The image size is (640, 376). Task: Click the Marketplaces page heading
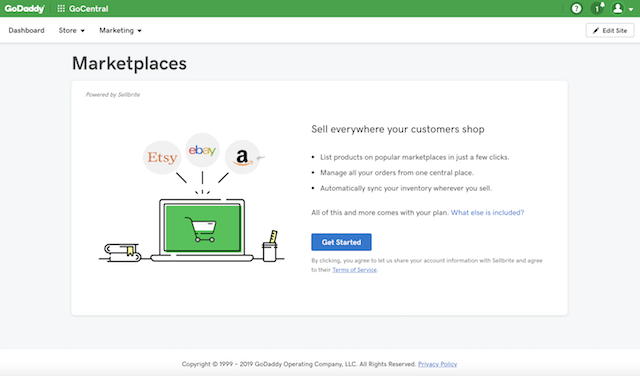[129, 64]
